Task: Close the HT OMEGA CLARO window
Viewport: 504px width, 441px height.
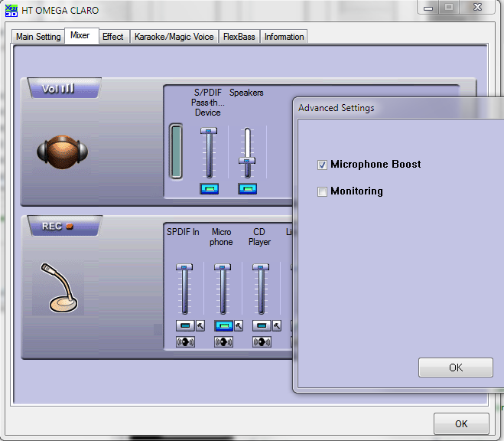Action: [477, 7]
